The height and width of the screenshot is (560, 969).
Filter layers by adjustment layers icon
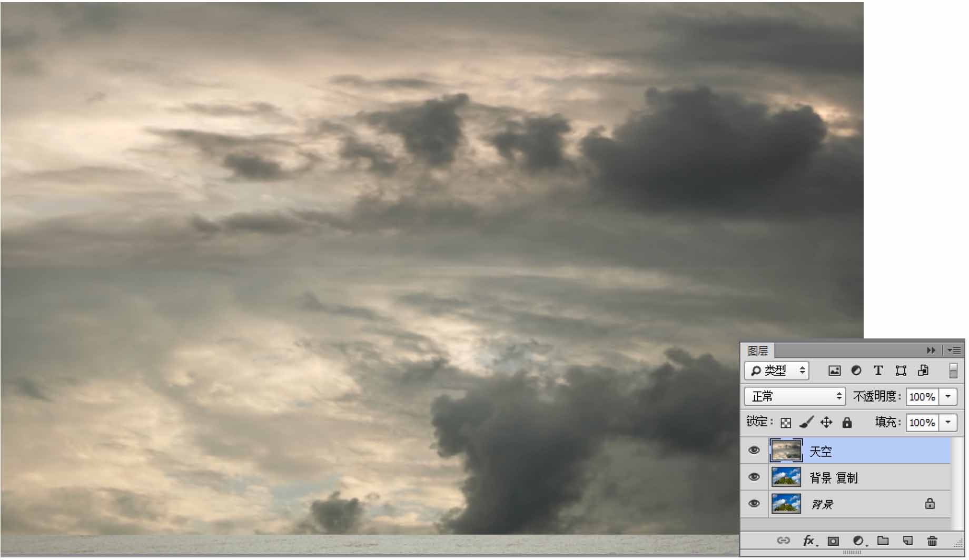(x=856, y=371)
